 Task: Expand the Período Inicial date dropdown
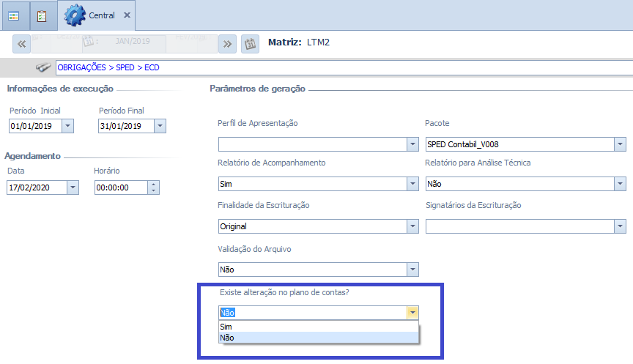[x=68, y=126]
